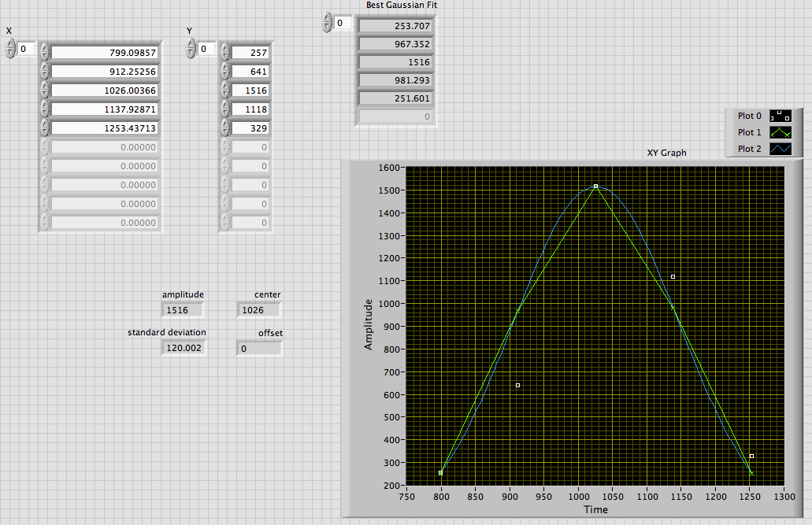Click the X array index stepper
This screenshot has width=812, height=525.
[10, 49]
